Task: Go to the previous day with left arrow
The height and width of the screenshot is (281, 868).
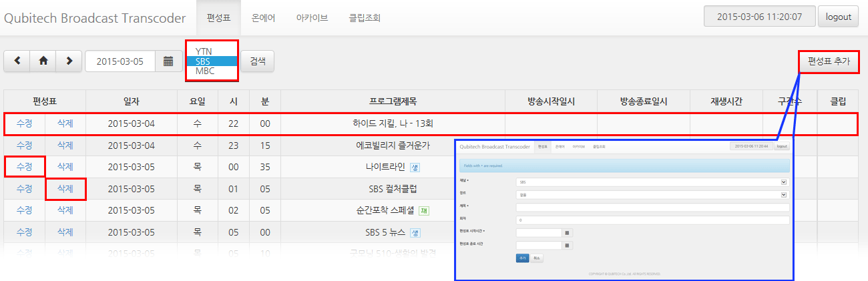Action: (17, 61)
